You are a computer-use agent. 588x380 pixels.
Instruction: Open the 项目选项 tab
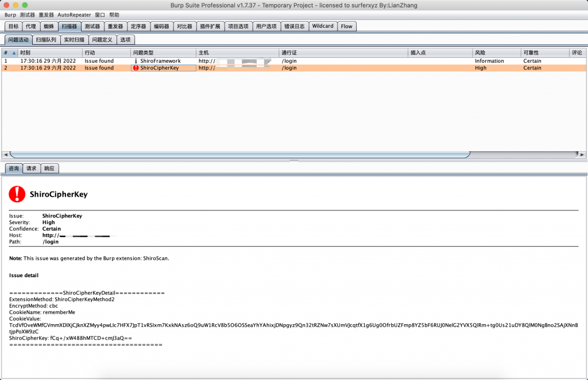pyautogui.click(x=238, y=26)
